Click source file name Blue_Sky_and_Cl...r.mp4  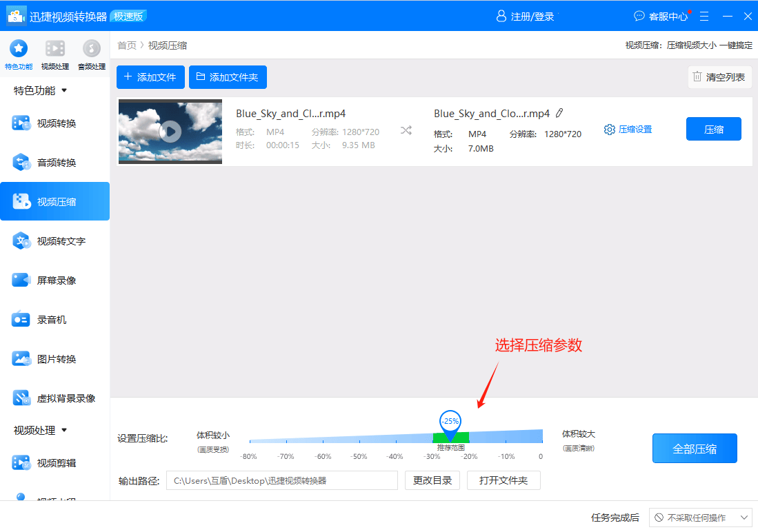tap(290, 114)
